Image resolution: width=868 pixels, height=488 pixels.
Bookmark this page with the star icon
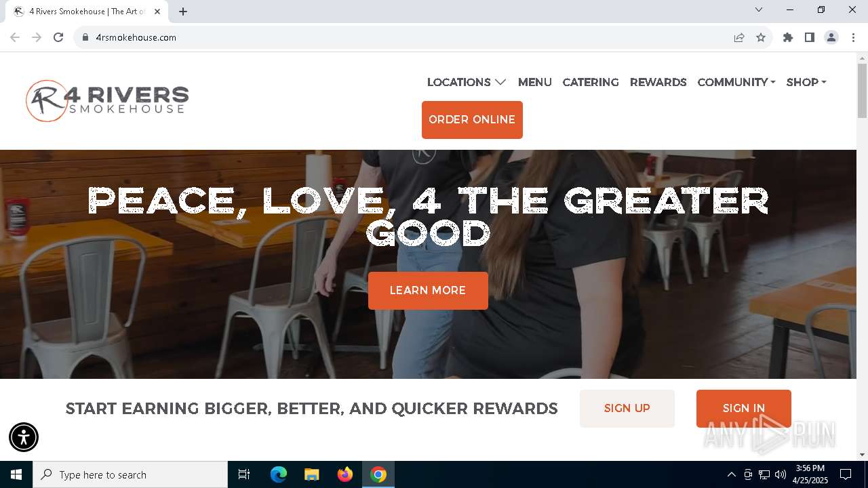[x=761, y=37]
